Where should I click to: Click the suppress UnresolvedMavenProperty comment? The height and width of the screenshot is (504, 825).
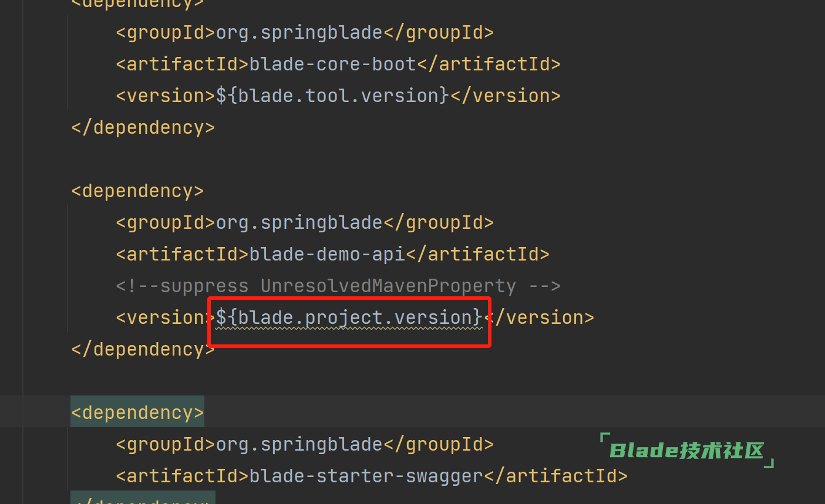point(338,286)
